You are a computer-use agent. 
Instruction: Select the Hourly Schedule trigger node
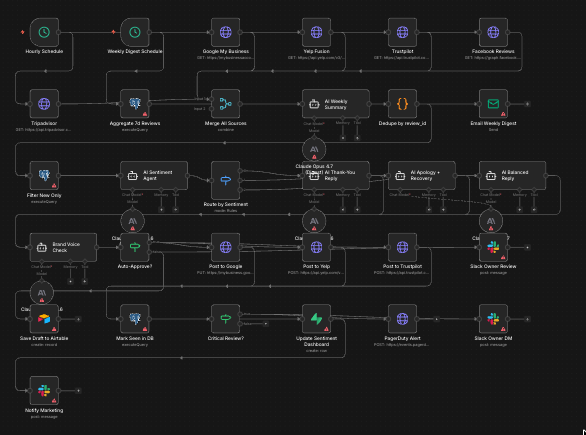click(x=44, y=32)
